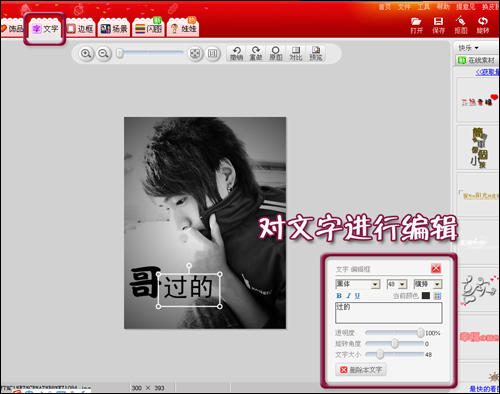
Task: Click the delete this text button
Action: pyautogui.click(x=361, y=370)
